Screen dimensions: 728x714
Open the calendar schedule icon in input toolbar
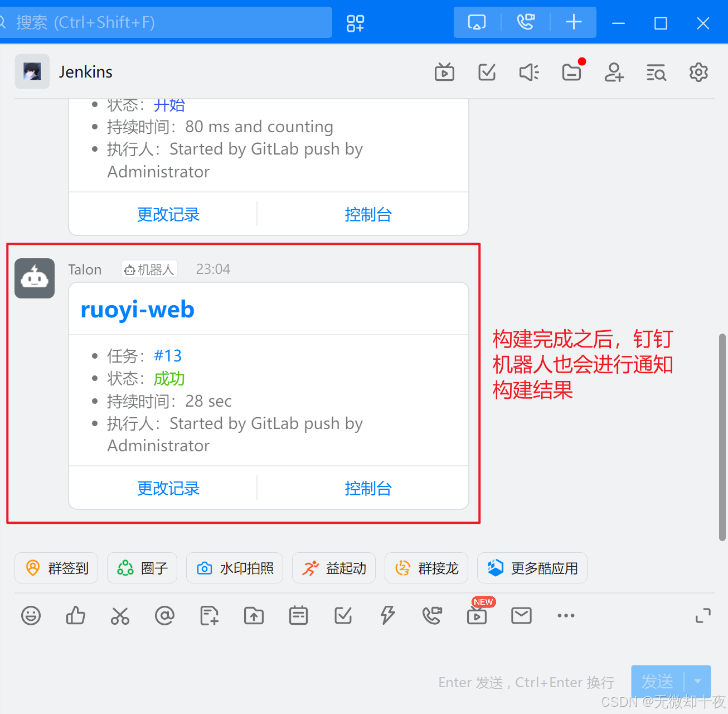[x=298, y=616]
